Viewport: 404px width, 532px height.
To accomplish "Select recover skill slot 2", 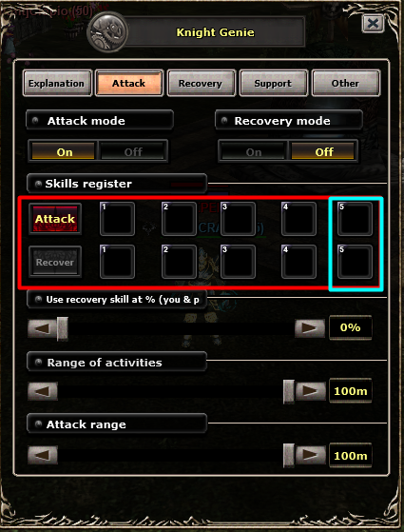I will tap(179, 262).
